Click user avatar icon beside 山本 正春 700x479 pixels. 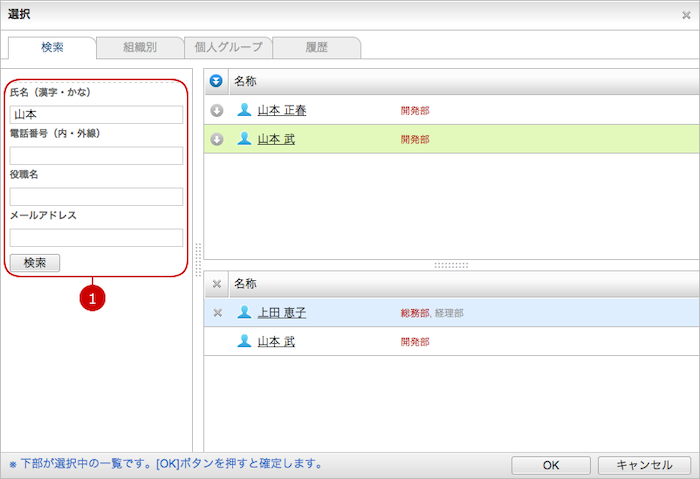pyautogui.click(x=244, y=110)
